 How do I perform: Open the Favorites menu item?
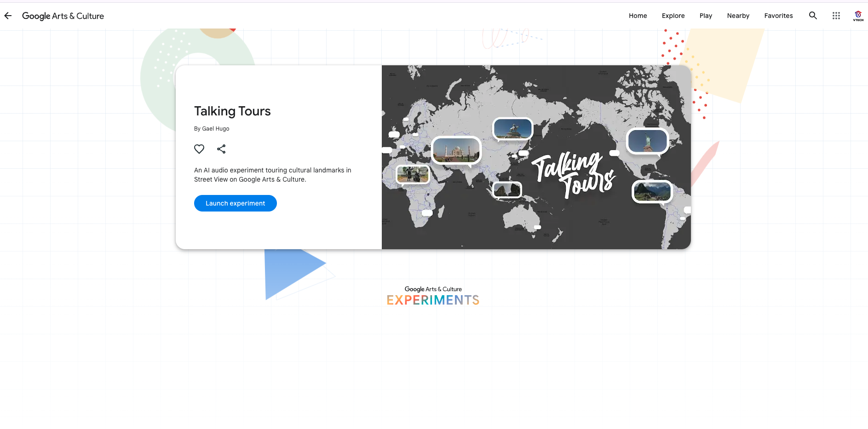point(778,16)
